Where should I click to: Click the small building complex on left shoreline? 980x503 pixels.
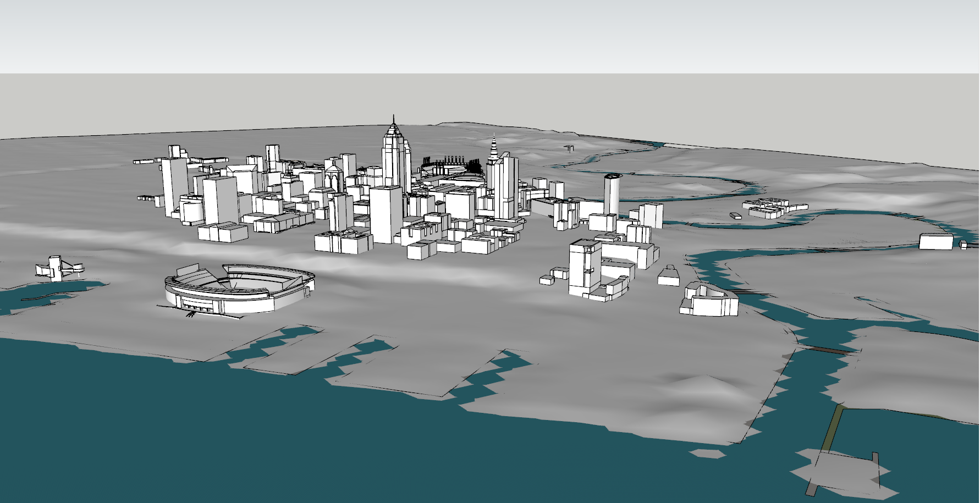(59, 268)
